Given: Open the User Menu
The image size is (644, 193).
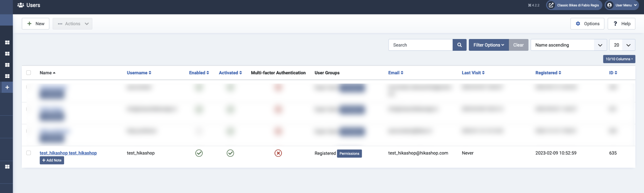Looking at the screenshot, I should (x=622, y=5).
